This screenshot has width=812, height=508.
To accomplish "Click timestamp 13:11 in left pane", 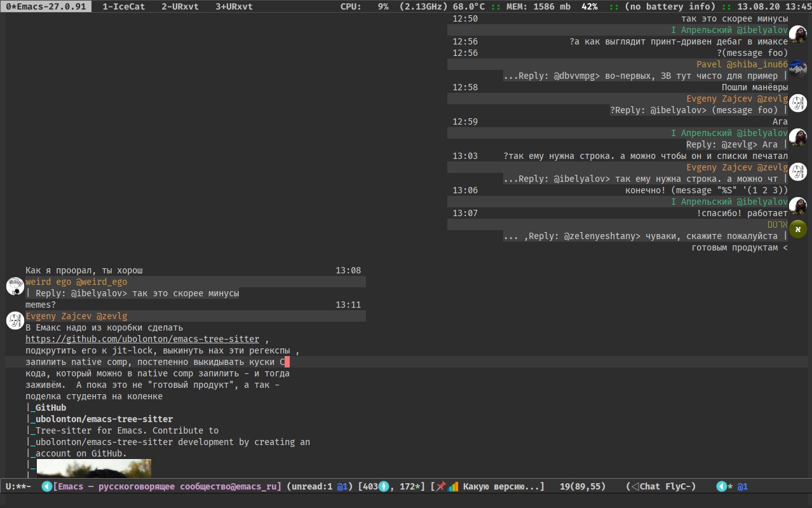I will (x=348, y=305).
